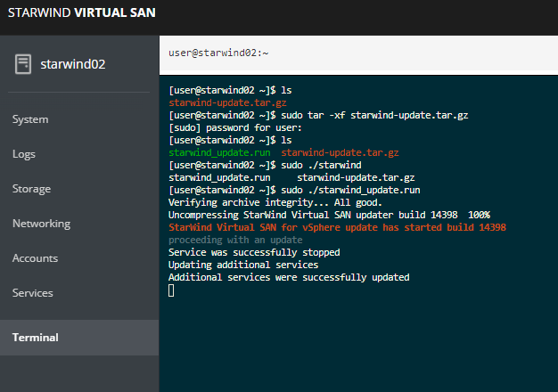558x392 pixels.
Task: Open the System section
Action: pyautogui.click(x=30, y=119)
